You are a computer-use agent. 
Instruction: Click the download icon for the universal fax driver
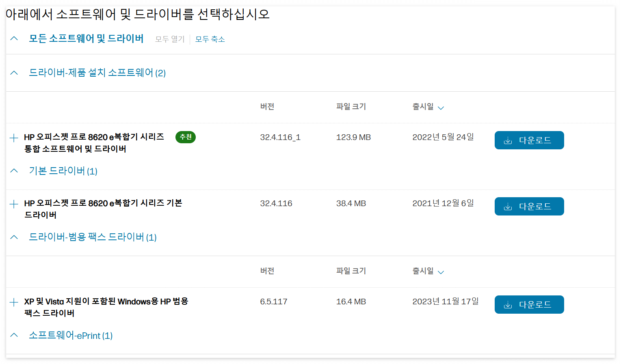pyautogui.click(x=507, y=304)
